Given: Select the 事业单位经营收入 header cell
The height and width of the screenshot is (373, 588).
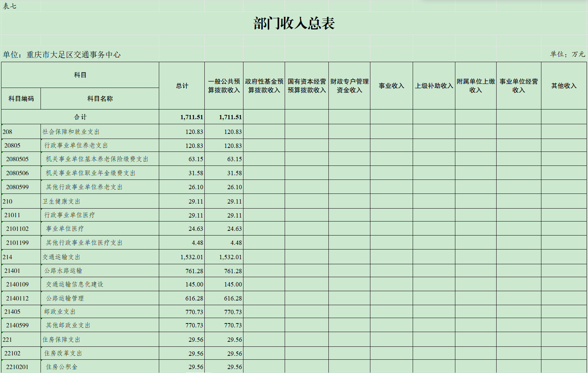Looking at the screenshot, I should (519, 86).
